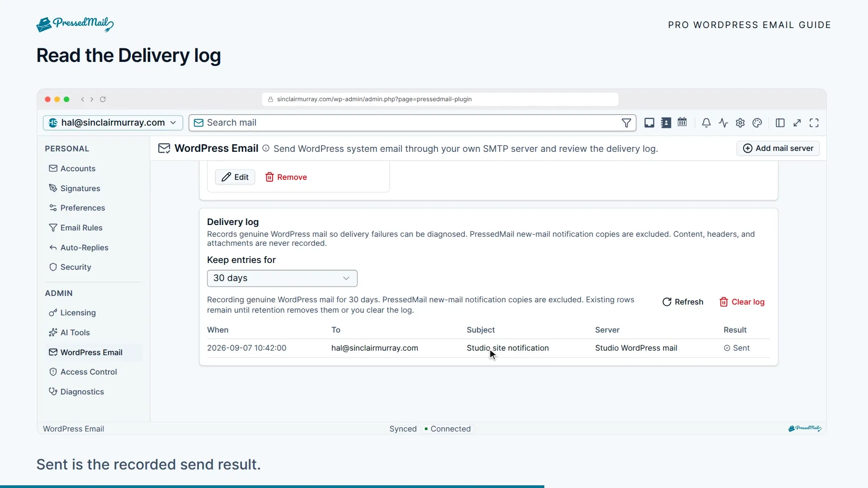Image resolution: width=868 pixels, height=488 pixels.
Task: Expand the 30 days retention dropdown
Action: [282, 278]
